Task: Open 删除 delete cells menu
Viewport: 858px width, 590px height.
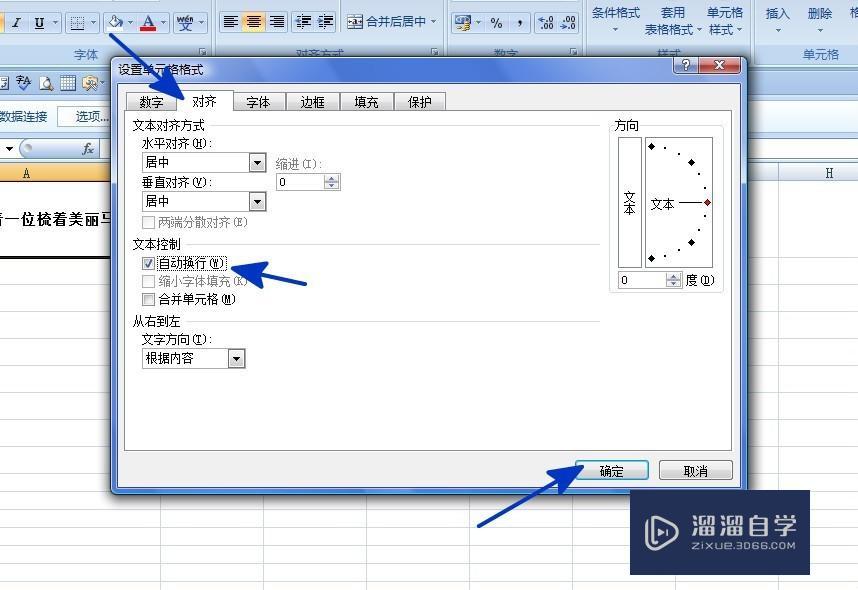Action: (x=819, y=19)
